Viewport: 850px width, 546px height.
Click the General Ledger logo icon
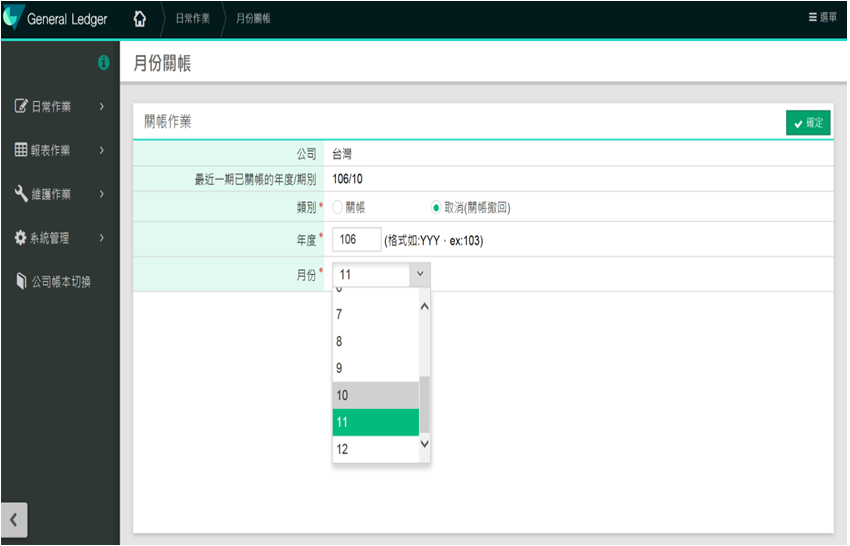12,19
